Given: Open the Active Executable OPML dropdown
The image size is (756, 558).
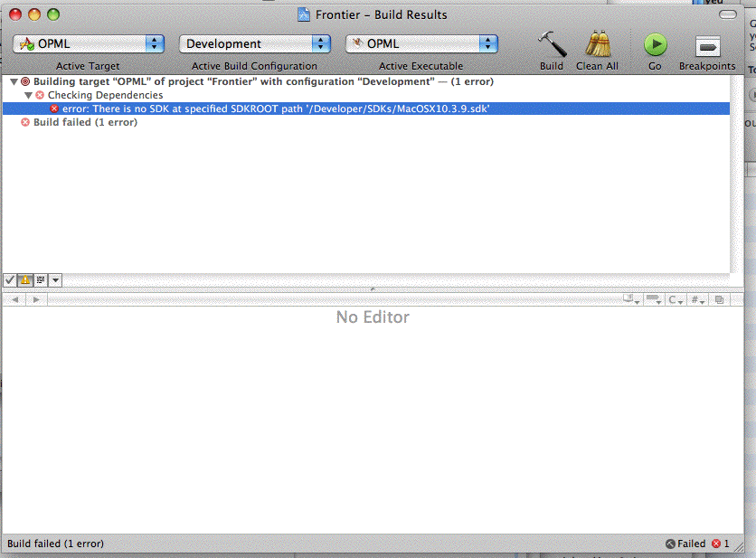Looking at the screenshot, I should coord(421,43).
